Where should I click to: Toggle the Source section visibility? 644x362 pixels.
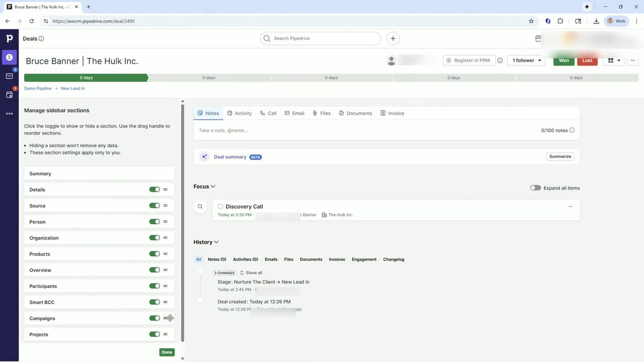tap(154, 206)
